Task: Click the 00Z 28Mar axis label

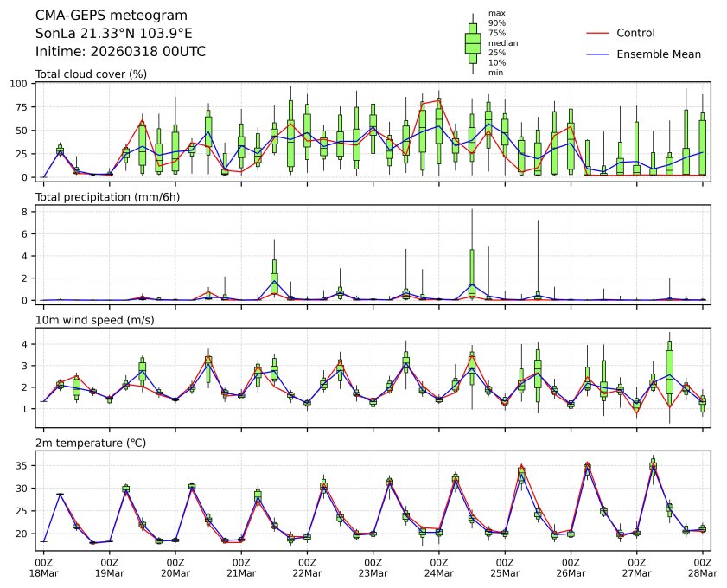Action: pos(701,567)
